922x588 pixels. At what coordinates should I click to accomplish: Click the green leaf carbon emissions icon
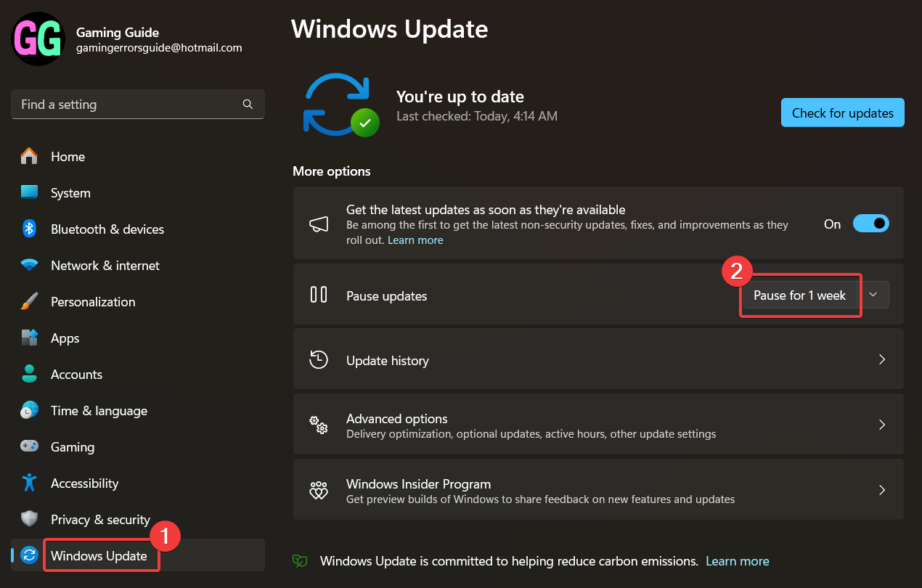(300, 561)
